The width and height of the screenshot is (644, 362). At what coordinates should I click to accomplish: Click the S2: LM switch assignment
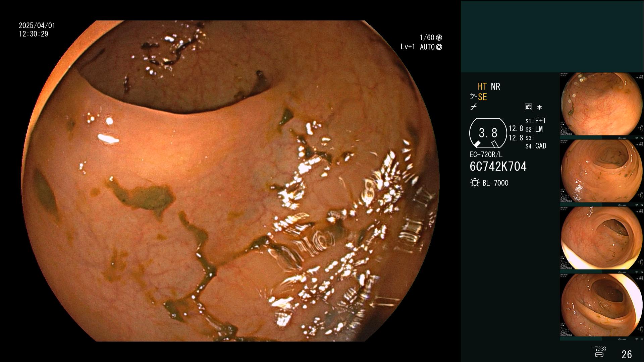[x=534, y=129]
